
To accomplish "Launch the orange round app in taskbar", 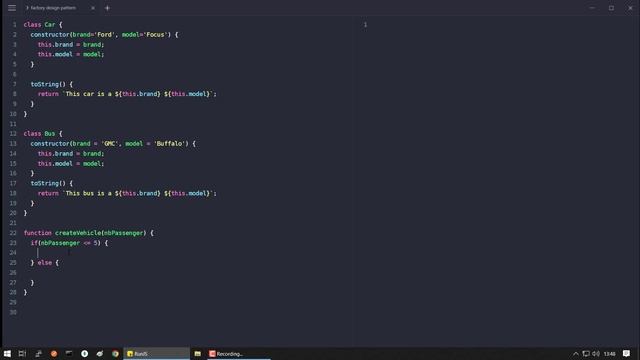I will click(54, 353).
